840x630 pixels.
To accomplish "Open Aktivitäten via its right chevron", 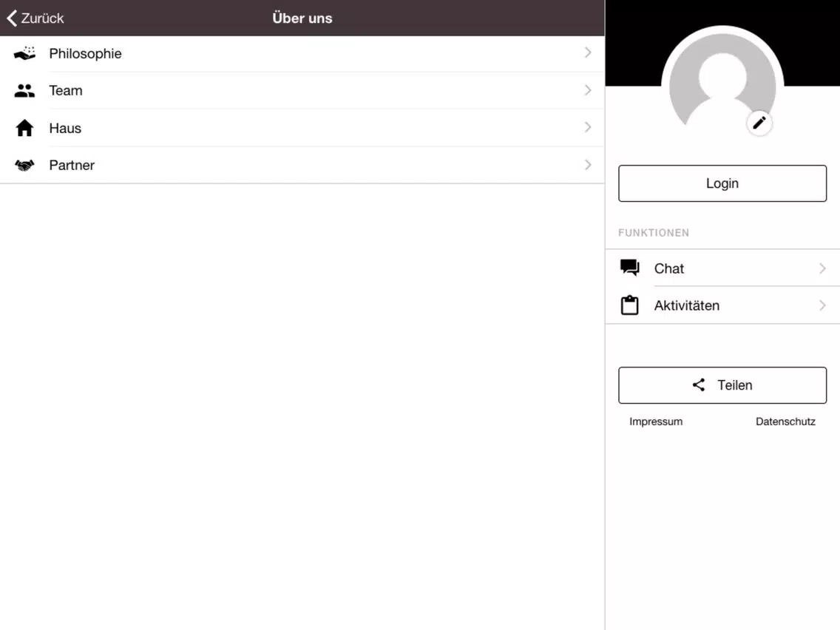I will pos(822,305).
